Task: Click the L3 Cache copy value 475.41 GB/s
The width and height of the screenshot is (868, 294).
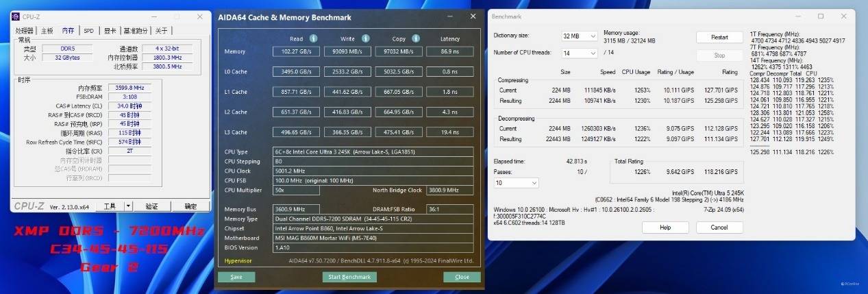Action: click(x=399, y=132)
